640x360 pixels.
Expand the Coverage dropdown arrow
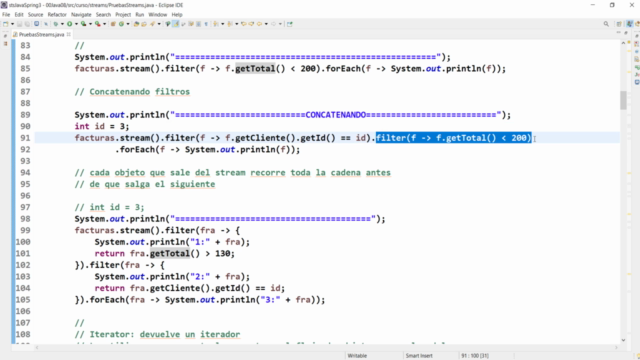[90, 24]
